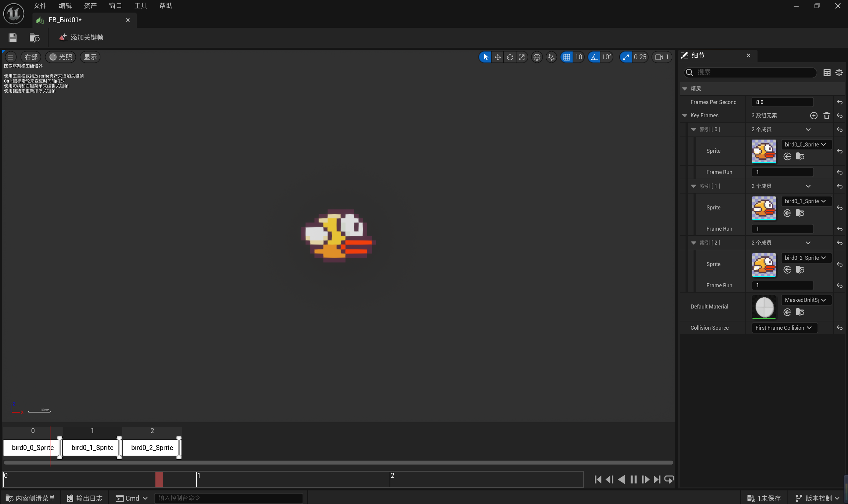Viewport: 848px width, 504px height.
Task: Toggle grid snapping in viewport
Action: [566, 57]
